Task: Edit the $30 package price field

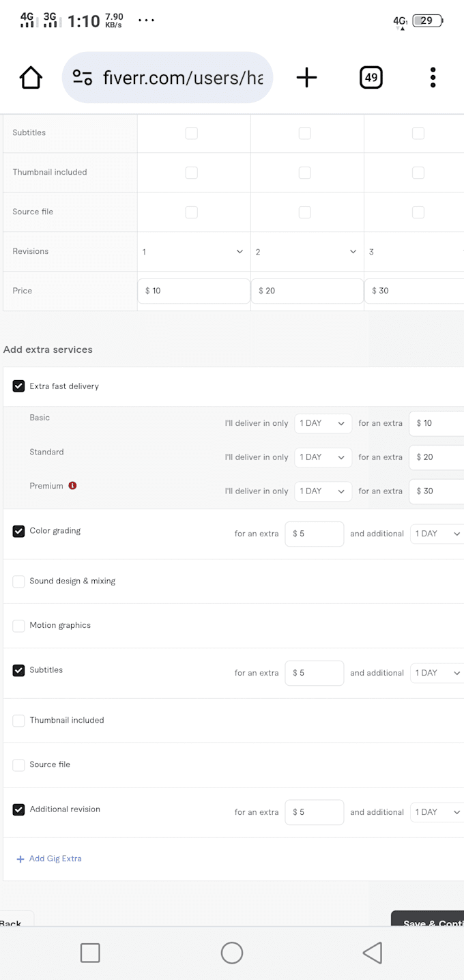Action: [x=414, y=291]
